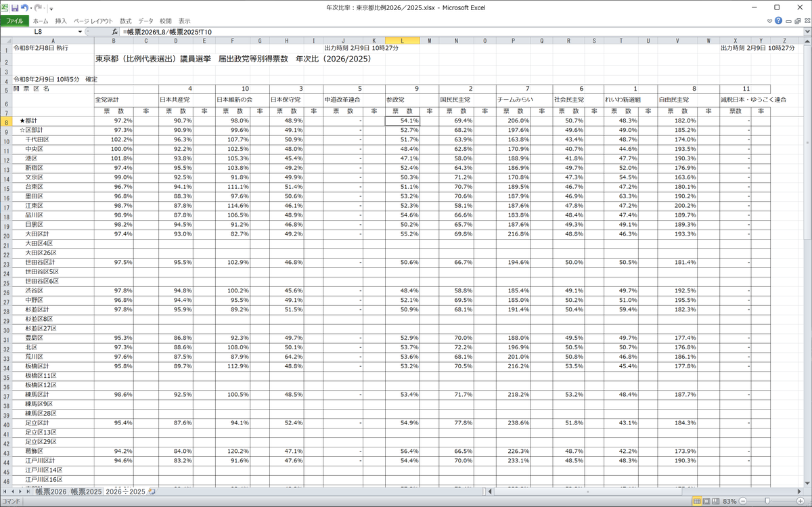This screenshot has height=507, width=812.
Task: Click the zoom slider handle
Action: pos(768,501)
